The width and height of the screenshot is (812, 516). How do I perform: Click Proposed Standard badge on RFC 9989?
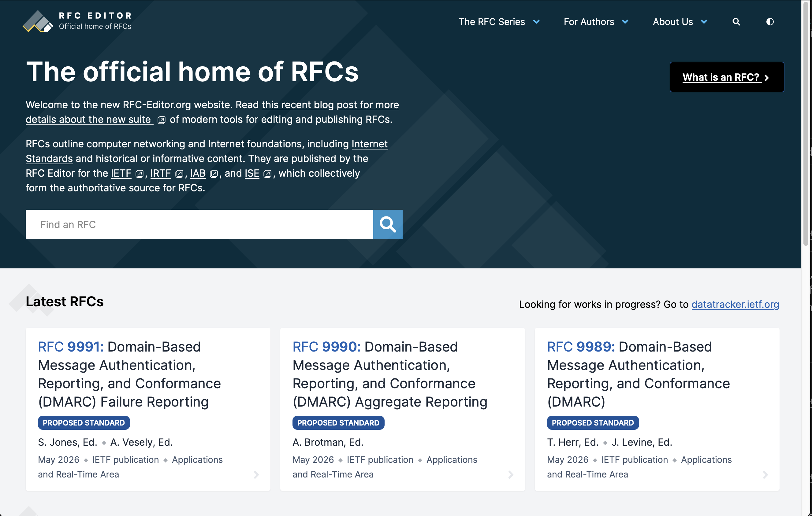click(x=593, y=423)
